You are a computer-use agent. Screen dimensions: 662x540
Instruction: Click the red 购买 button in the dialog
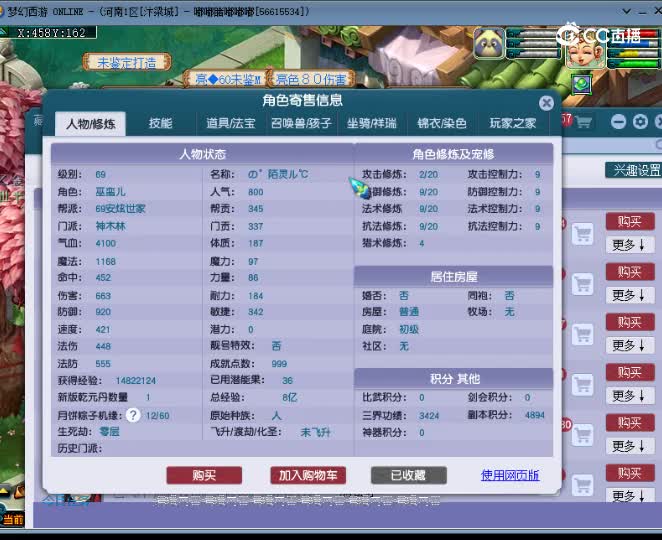click(204, 475)
